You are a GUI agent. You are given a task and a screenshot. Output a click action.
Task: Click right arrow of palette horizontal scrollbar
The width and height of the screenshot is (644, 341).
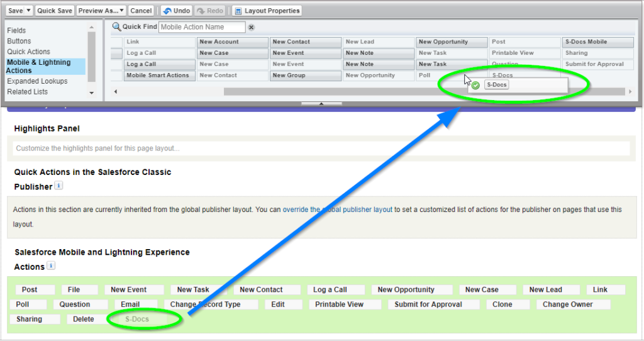(x=630, y=92)
